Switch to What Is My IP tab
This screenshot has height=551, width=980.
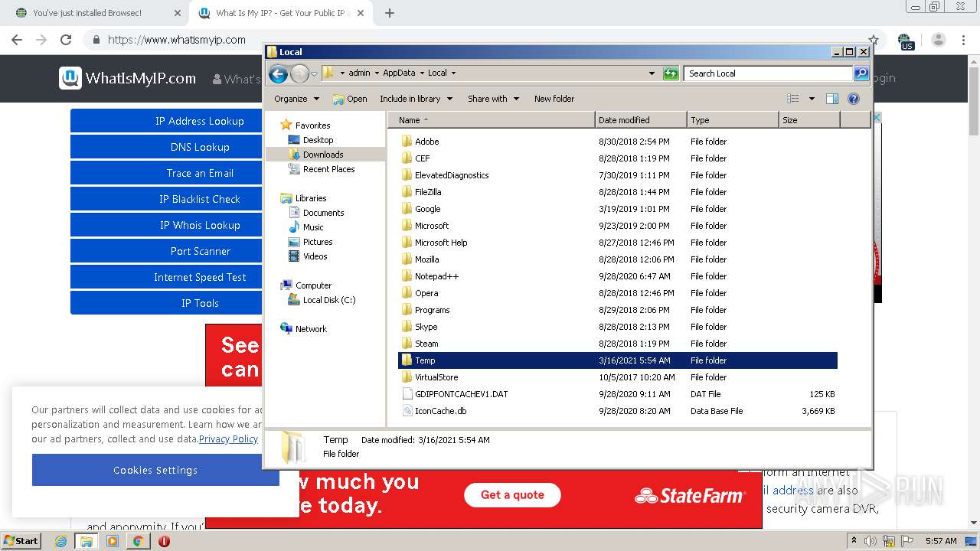(x=280, y=13)
